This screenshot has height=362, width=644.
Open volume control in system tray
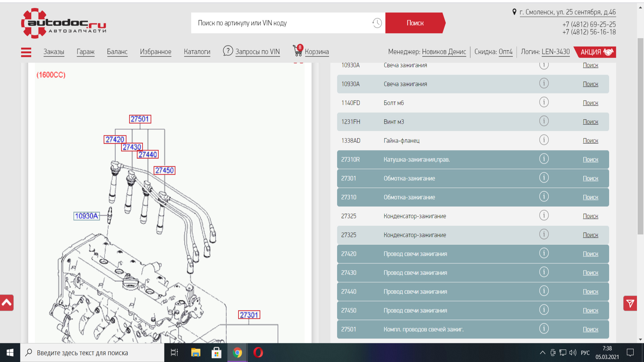click(x=573, y=353)
